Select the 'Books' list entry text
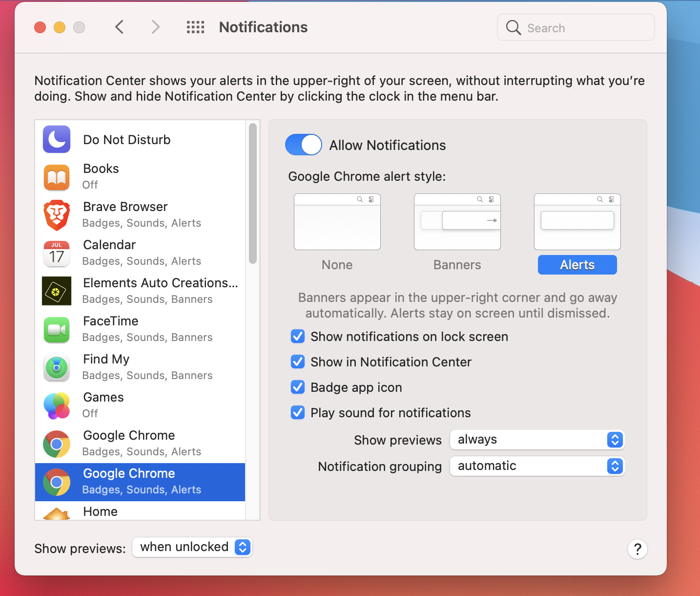This screenshot has width=700, height=596. [x=101, y=169]
